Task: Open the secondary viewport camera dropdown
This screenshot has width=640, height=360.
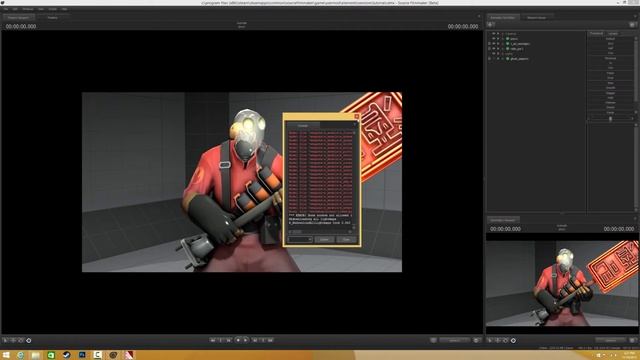Action: 611,340
